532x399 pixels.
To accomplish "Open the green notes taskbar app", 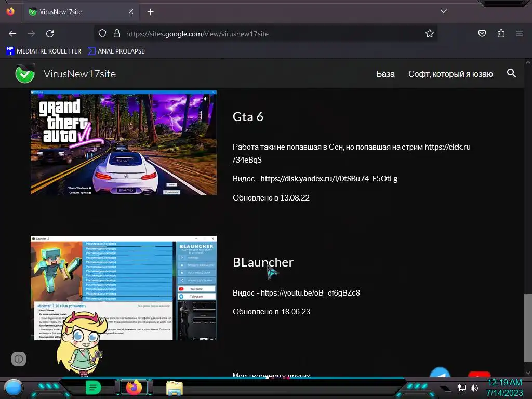I will (x=94, y=388).
